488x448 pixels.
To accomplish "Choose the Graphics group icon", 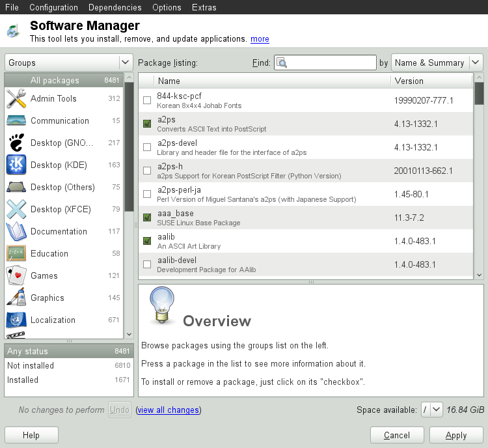I will tap(16, 298).
